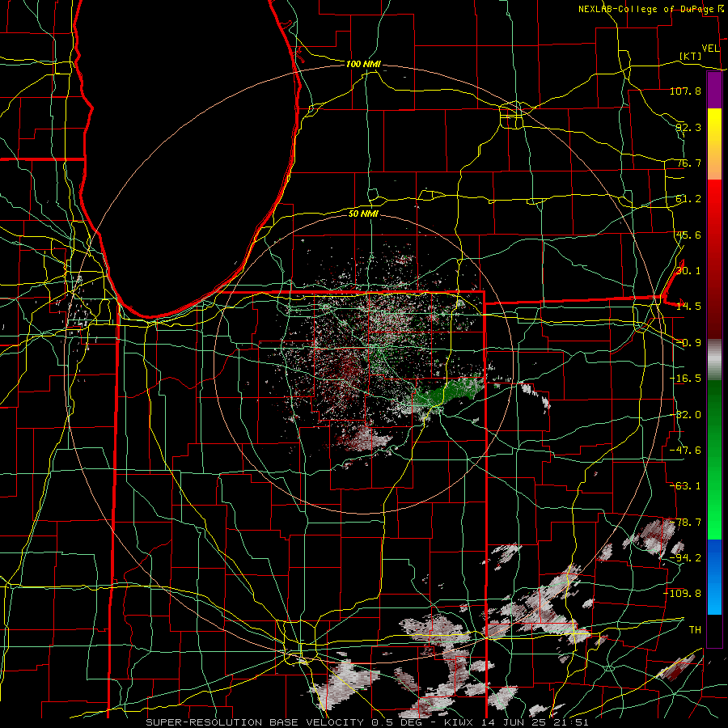
Task: Click the TH threshold label in legend
Action: tap(695, 630)
